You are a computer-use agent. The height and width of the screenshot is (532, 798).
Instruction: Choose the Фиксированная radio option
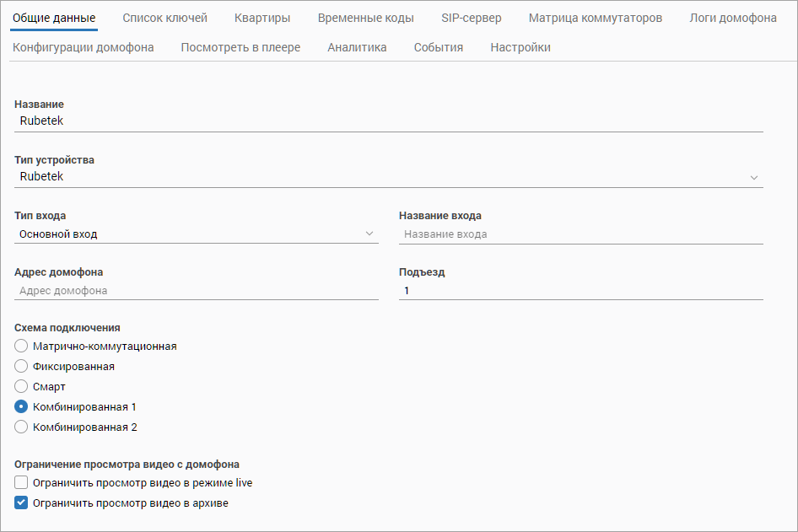tap(22, 366)
